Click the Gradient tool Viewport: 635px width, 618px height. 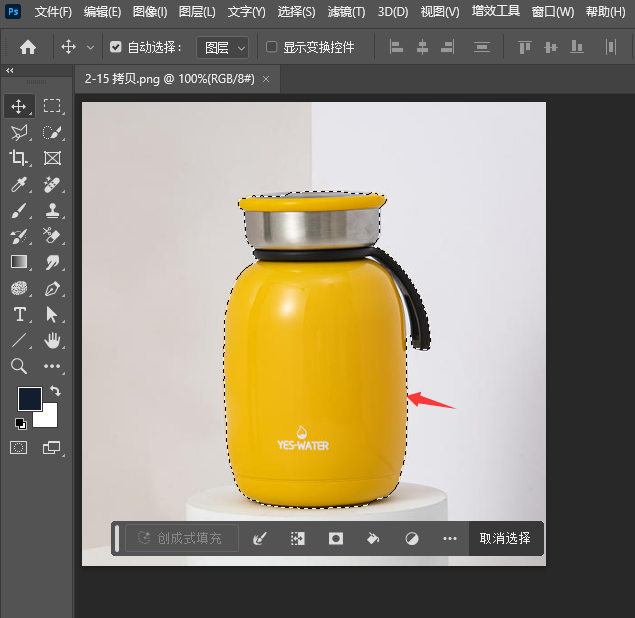click(19, 262)
